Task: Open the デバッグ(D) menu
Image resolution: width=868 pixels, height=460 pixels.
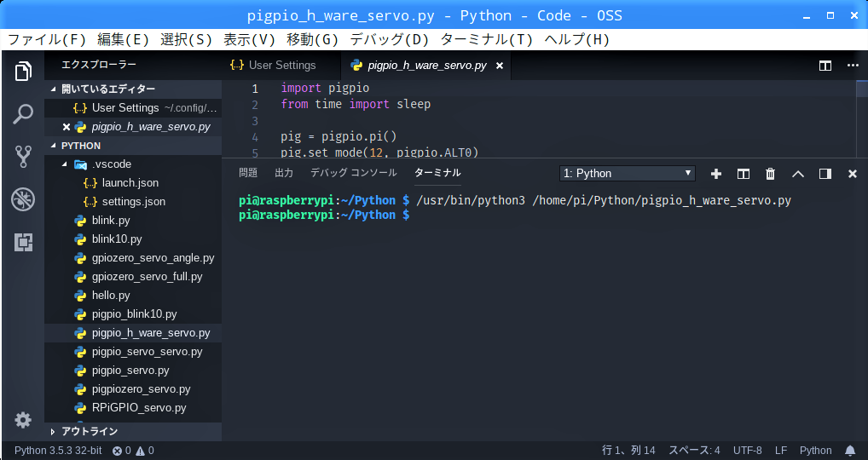Action: (x=390, y=39)
